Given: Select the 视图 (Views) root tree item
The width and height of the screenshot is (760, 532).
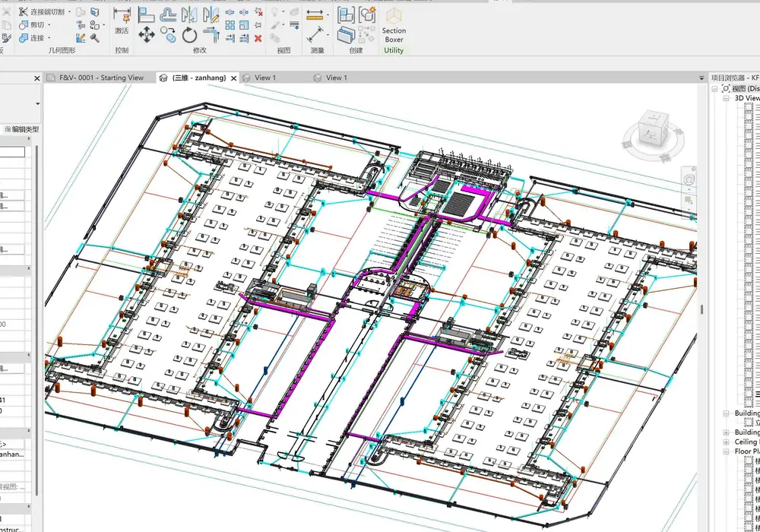Looking at the screenshot, I should [746, 89].
